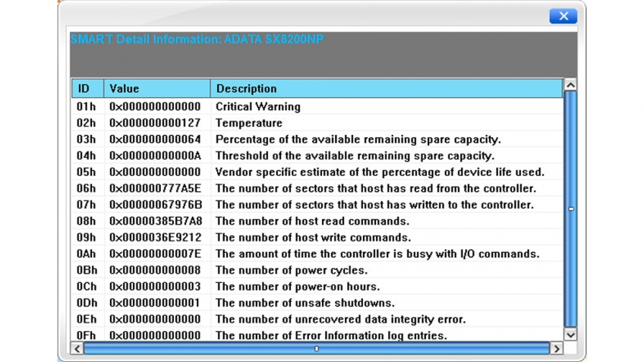
Task: Click value 0x00000000000A
Action: (x=155, y=156)
